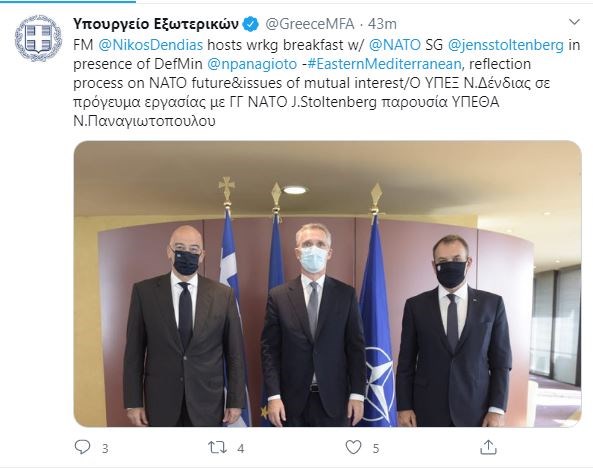593x469 pixels.
Task: Visit the @jensstoltenberg profile mention
Action: pyautogui.click(x=506, y=45)
